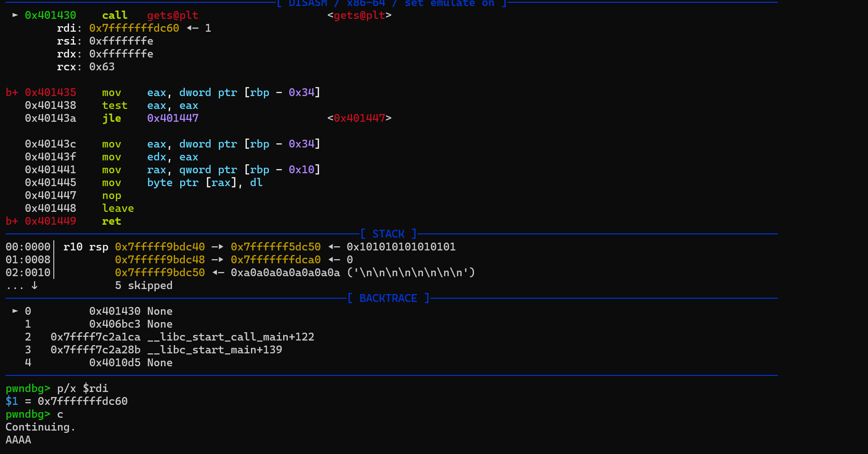Click the $1 result variable in output
This screenshot has width=868, height=454.
(x=11, y=401)
